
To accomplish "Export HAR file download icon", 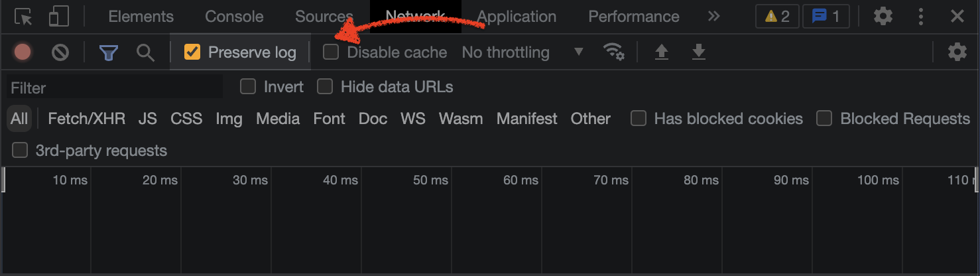I will tap(698, 52).
